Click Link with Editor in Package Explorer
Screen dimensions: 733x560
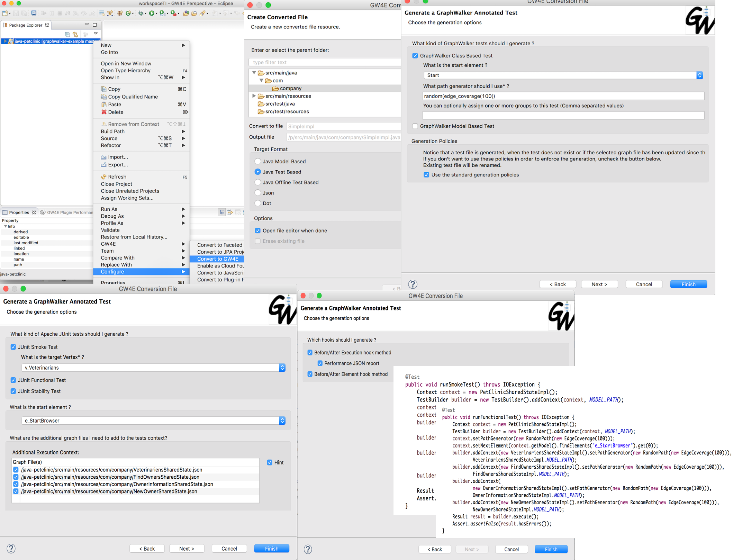pyautogui.click(x=75, y=34)
